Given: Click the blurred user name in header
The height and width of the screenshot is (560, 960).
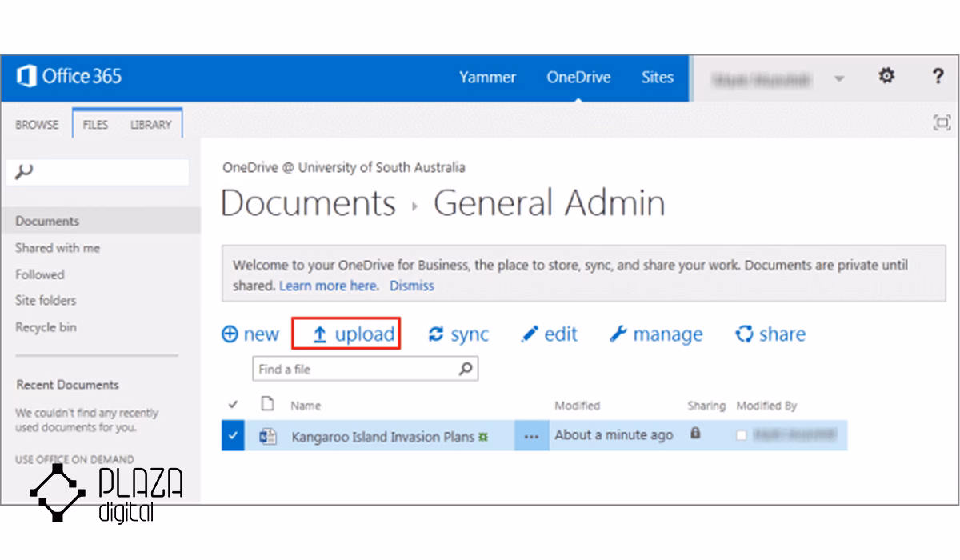Looking at the screenshot, I should click(x=762, y=78).
